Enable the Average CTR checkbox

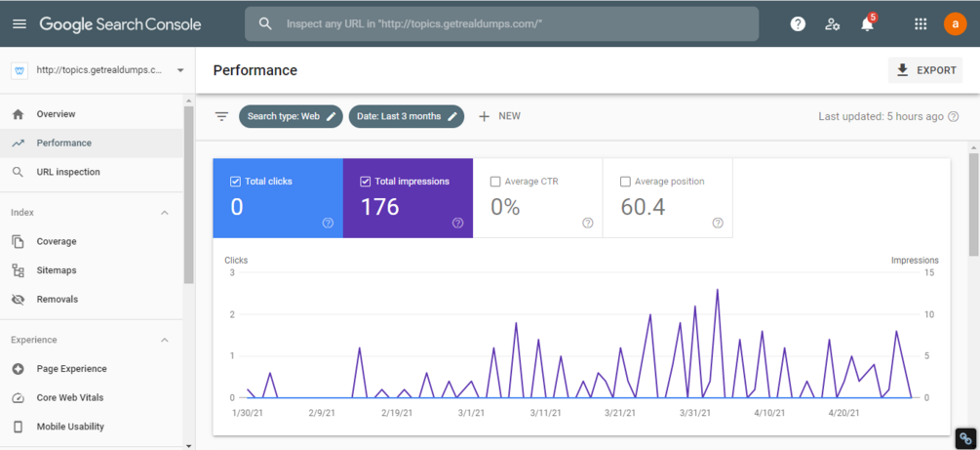(x=495, y=182)
